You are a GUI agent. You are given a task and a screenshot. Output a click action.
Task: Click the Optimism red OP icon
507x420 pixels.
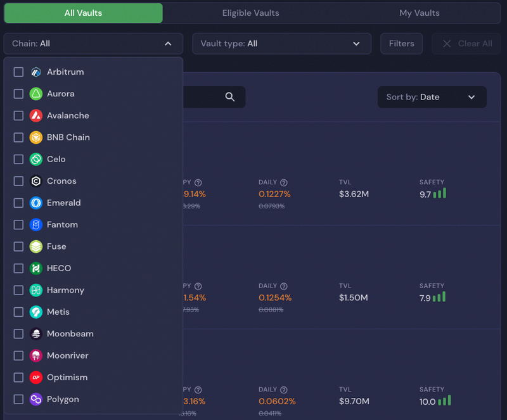tap(36, 378)
